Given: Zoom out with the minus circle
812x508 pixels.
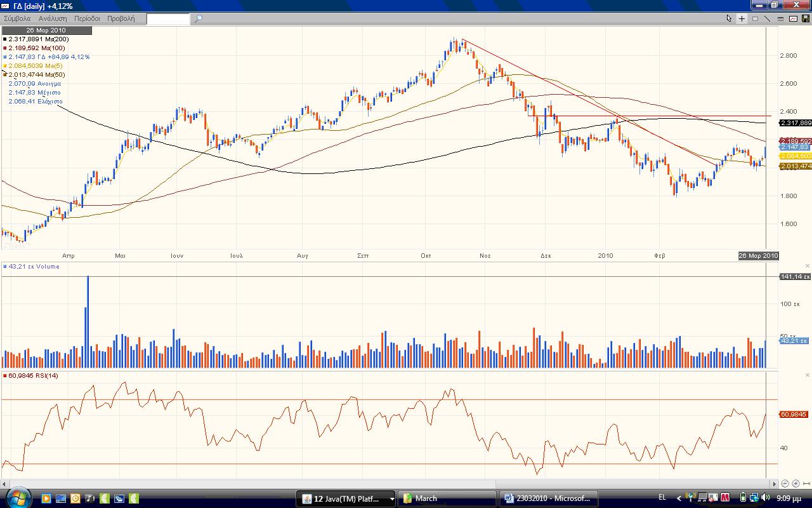Looking at the screenshot, I should tap(785, 483).
